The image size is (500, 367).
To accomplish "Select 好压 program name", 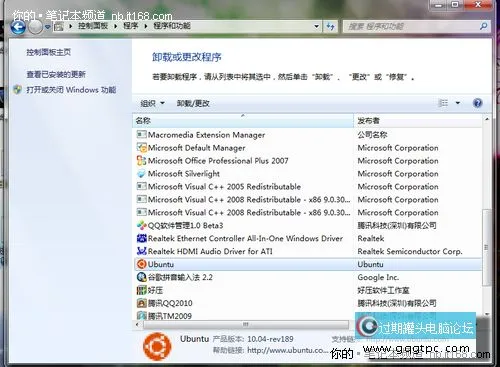I will pos(155,290).
